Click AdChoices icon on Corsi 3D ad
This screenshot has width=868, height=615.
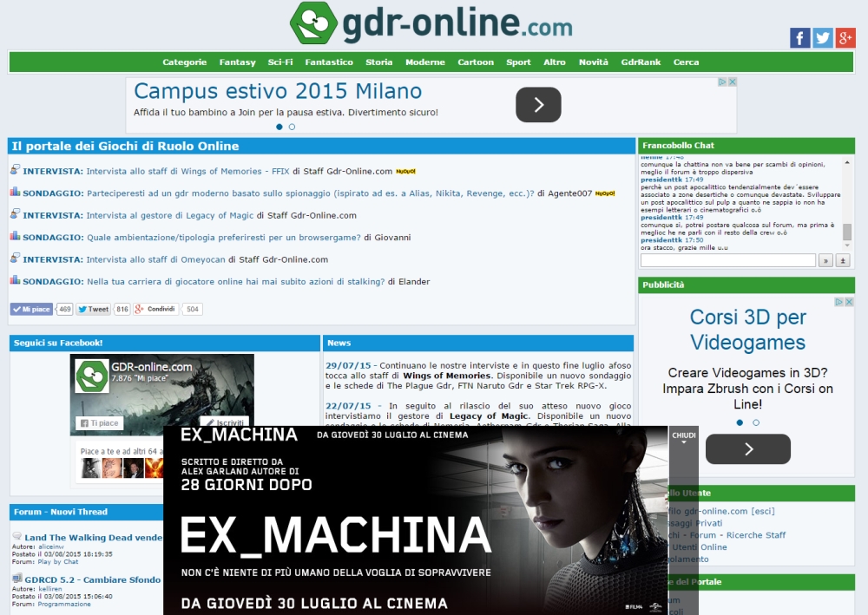838,302
